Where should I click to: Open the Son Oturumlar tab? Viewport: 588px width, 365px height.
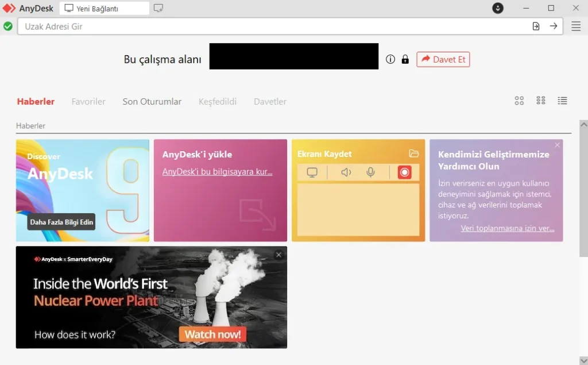[x=152, y=101]
